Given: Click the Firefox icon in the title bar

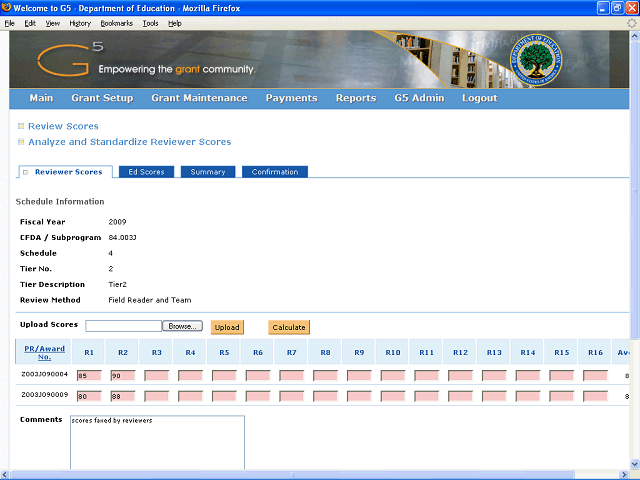Looking at the screenshot, I should (6, 8).
